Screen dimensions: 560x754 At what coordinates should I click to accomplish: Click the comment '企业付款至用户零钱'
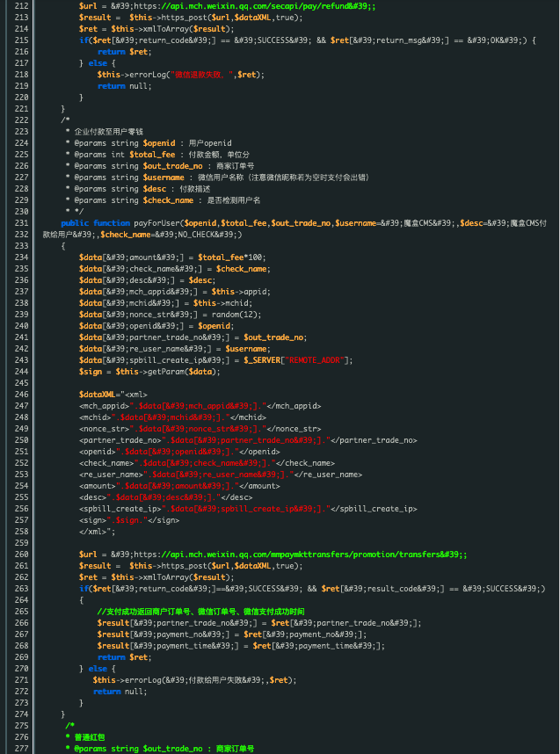point(108,132)
